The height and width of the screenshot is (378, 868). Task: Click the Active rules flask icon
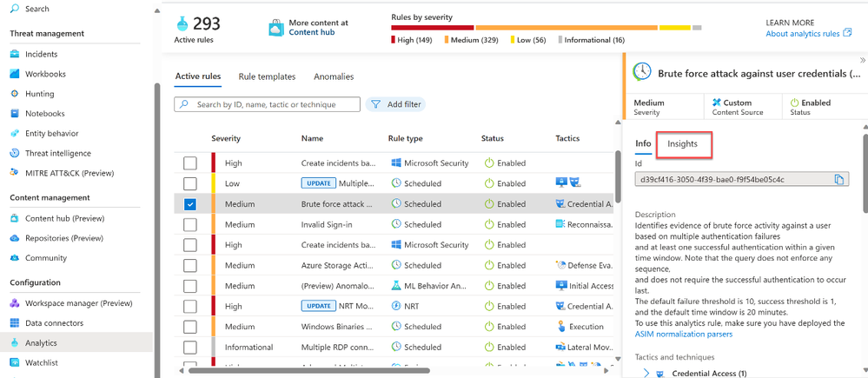click(182, 23)
